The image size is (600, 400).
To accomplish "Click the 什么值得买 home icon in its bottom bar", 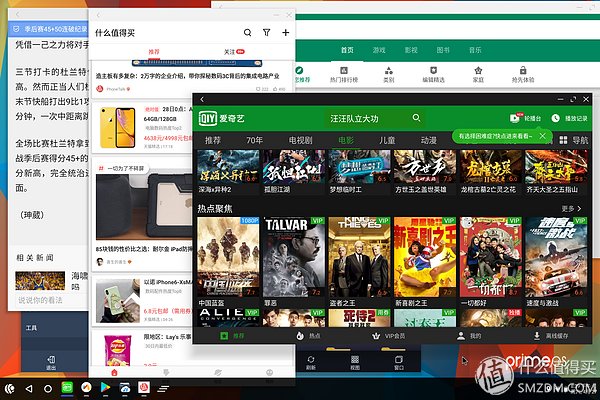I will 114,372.
